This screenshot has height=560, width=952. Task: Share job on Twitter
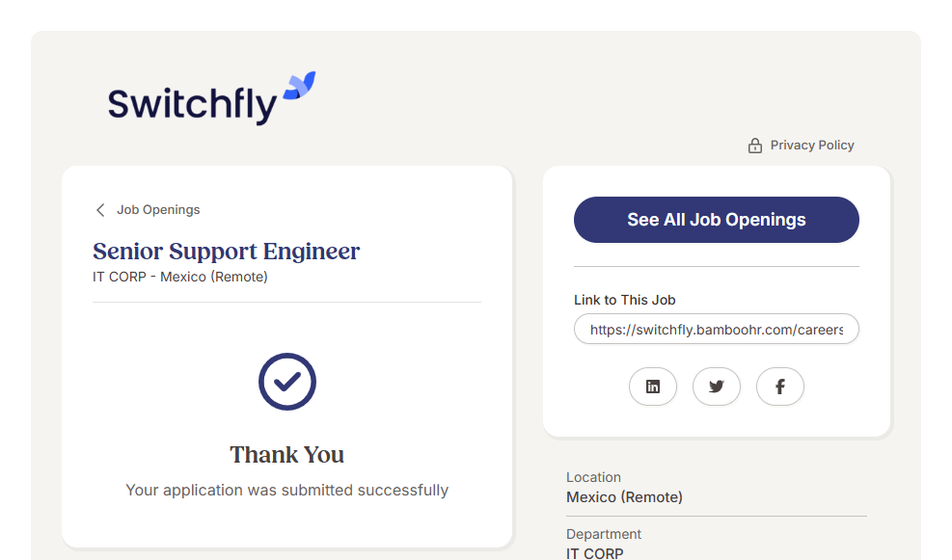(717, 387)
